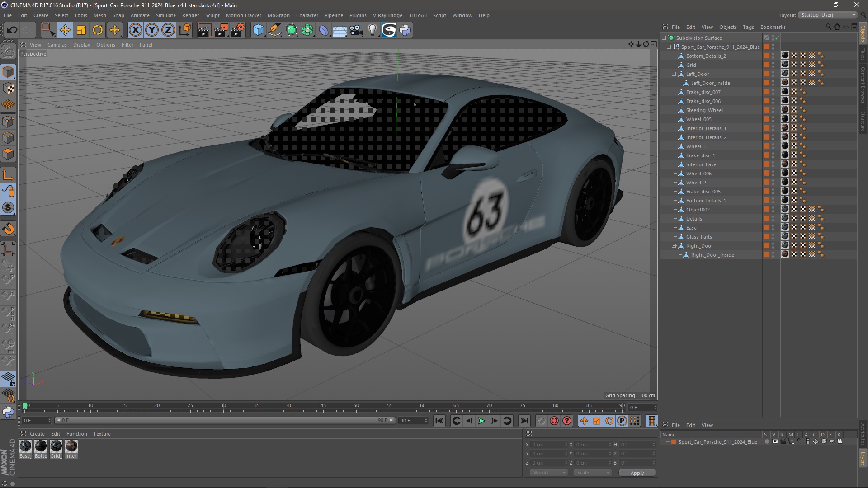Click frame 45 on the timeline ruler
The image size is (868, 488).
click(x=323, y=406)
